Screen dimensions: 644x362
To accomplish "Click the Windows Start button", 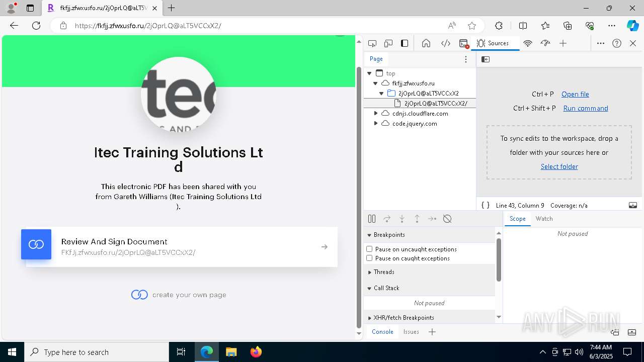I will point(12,352).
